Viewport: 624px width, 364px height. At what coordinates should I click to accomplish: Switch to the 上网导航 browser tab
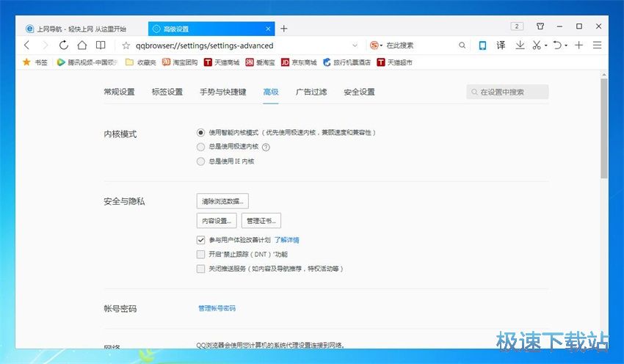(x=81, y=29)
